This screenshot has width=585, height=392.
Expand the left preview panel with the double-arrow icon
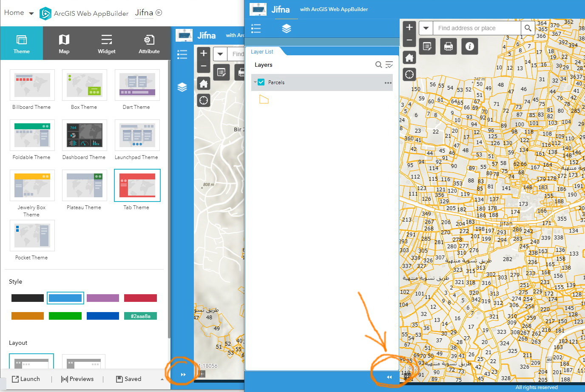[x=183, y=375]
